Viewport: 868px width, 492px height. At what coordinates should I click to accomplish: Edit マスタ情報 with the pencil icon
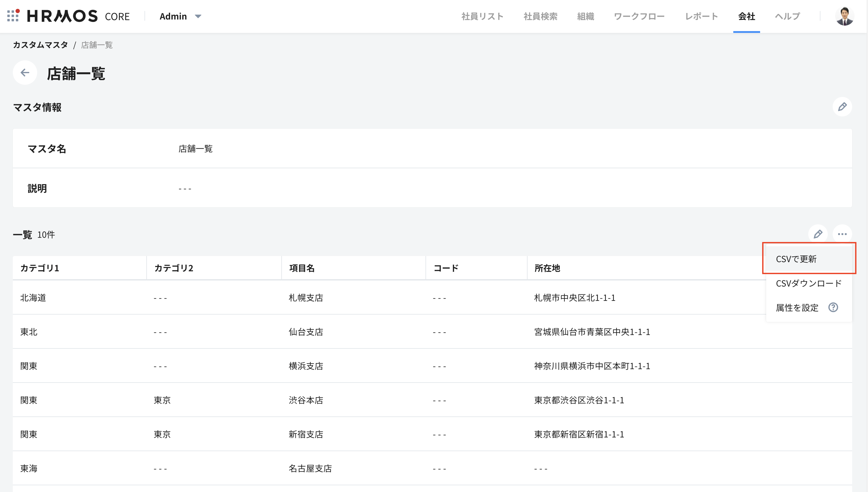[842, 107]
